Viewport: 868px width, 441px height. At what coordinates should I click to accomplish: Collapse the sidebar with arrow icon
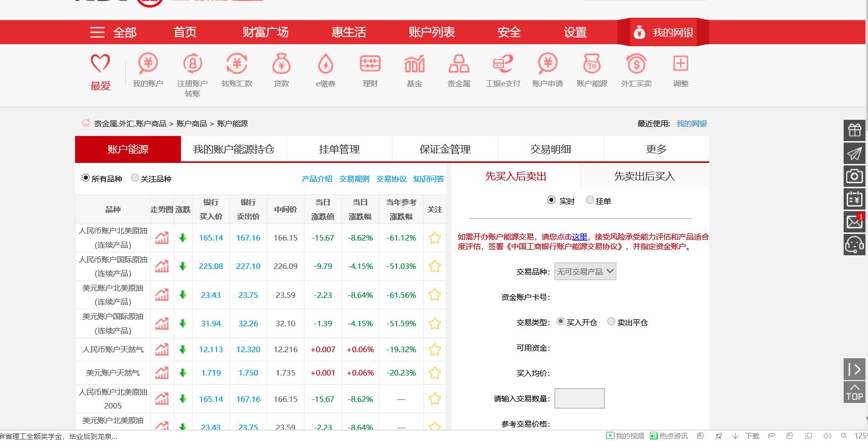(x=854, y=369)
